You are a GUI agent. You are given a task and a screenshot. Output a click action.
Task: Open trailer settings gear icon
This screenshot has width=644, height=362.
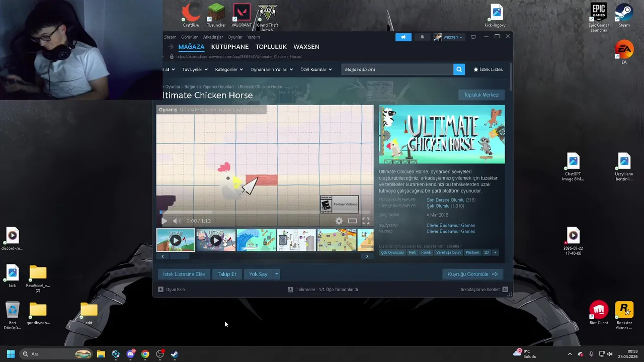(x=339, y=221)
